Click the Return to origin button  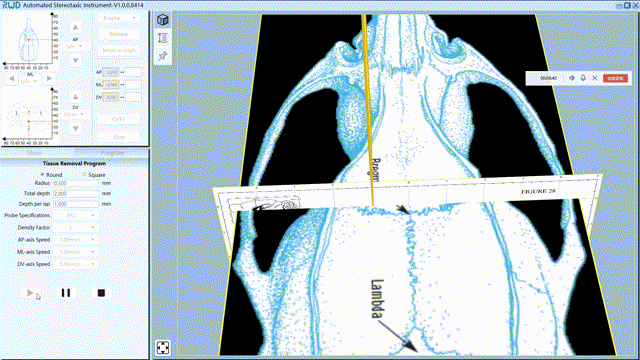point(119,50)
